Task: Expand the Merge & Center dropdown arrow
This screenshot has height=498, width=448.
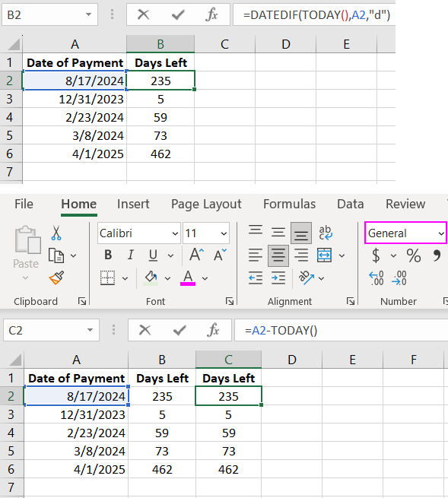Action: (x=342, y=255)
